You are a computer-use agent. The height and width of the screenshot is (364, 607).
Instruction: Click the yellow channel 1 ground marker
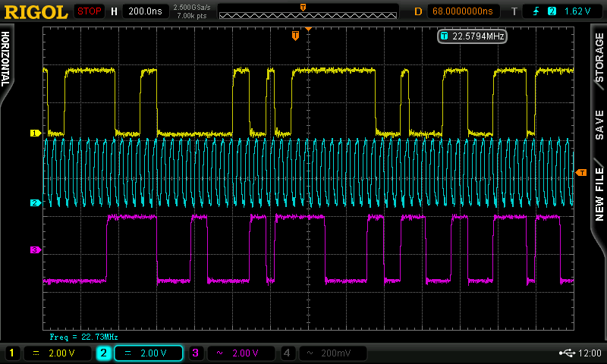tap(35, 133)
